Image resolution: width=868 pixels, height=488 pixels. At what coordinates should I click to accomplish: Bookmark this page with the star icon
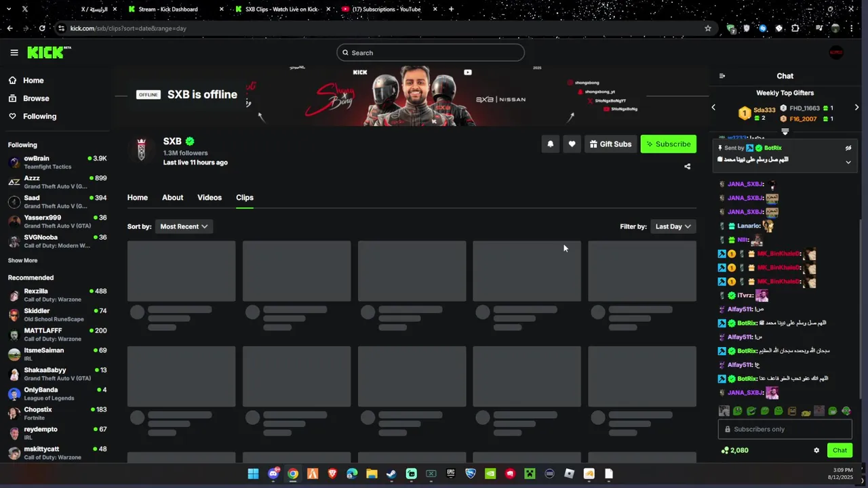[708, 28]
